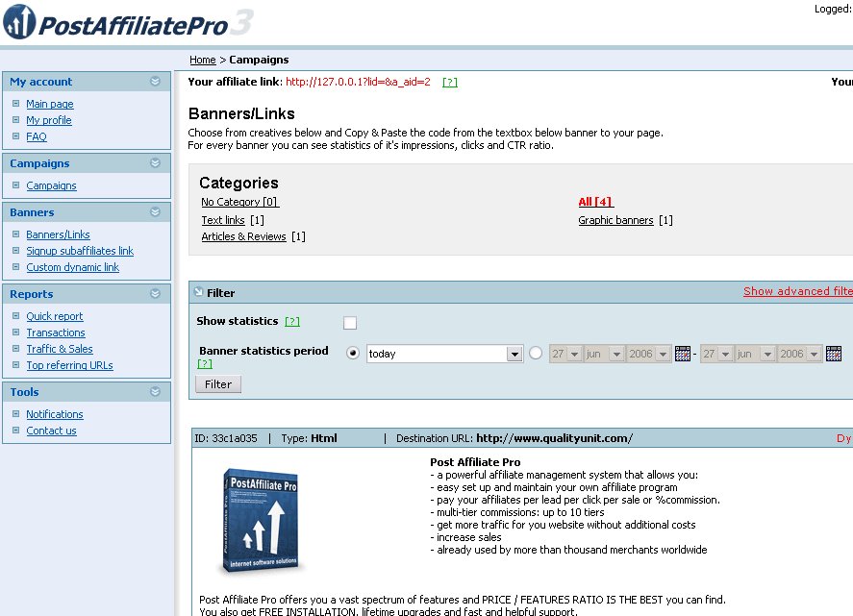The image size is (853, 616).
Task: Open Transactions report
Action: pyautogui.click(x=56, y=333)
